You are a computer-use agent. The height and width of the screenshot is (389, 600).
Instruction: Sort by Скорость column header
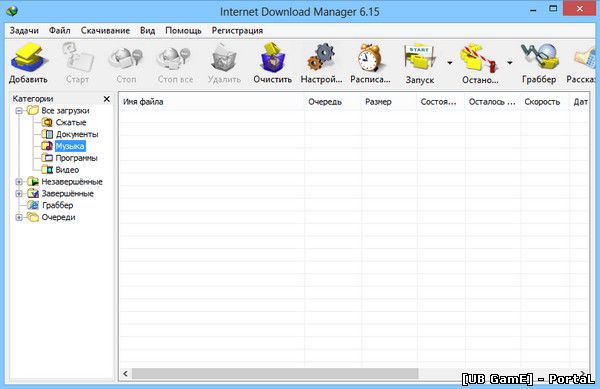(x=545, y=102)
